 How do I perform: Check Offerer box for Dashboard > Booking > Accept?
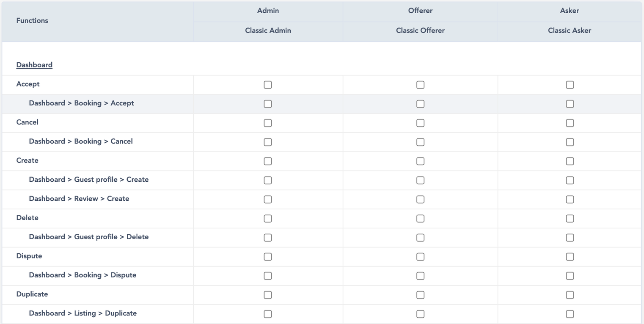(x=420, y=104)
